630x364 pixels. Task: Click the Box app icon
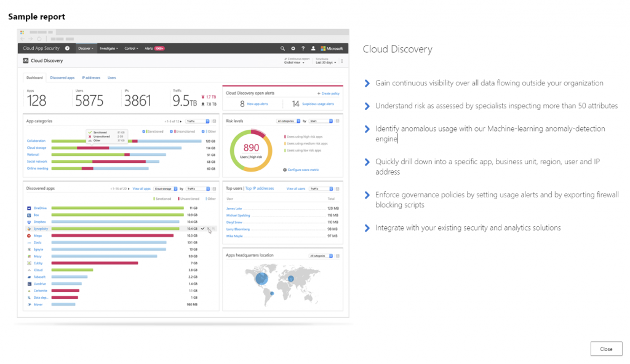click(29, 215)
